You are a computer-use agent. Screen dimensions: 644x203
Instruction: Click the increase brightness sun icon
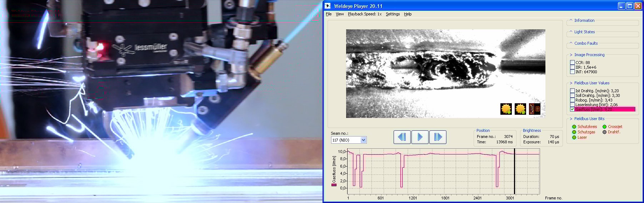[x=520, y=109]
